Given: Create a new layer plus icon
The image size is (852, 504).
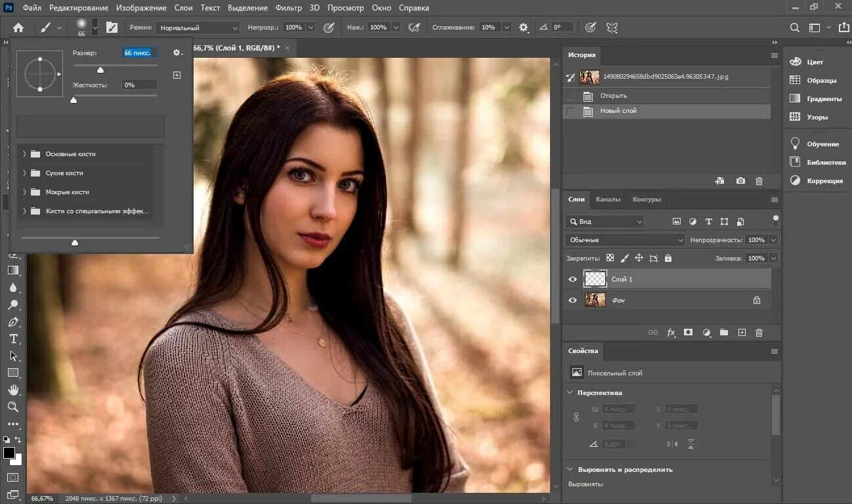Looking at the screenshot, I should 742,333.
